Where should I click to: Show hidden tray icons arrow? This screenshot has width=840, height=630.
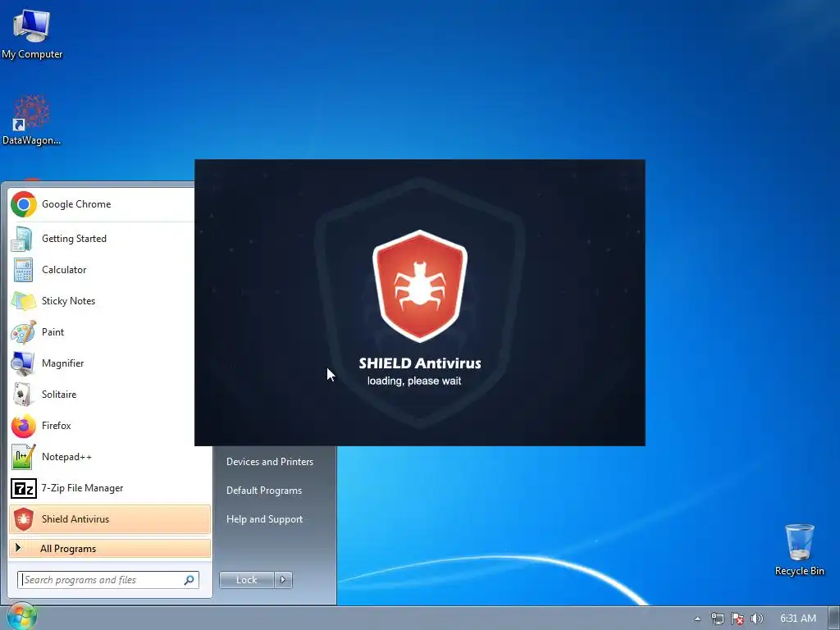[x=697, y=619]
